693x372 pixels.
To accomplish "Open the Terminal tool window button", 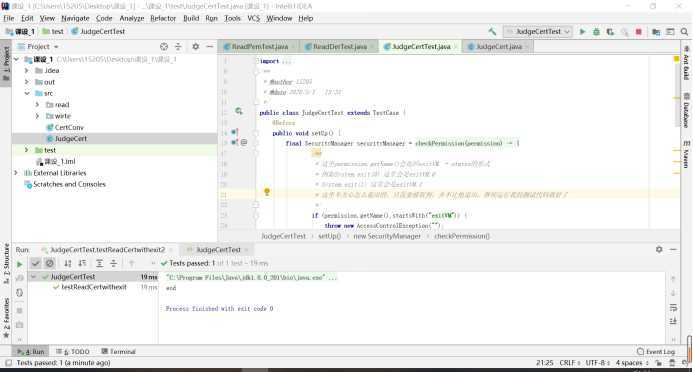I will [118, 352].
